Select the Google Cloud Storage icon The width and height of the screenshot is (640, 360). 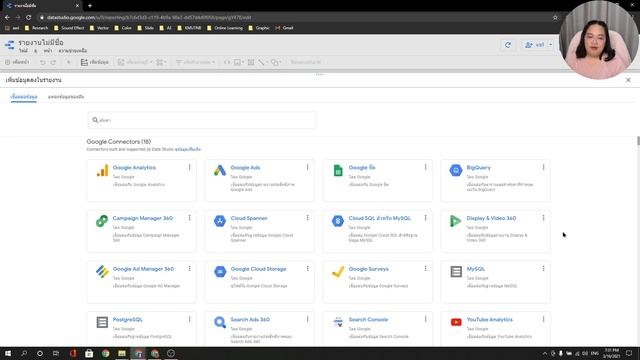pos(220,271)
